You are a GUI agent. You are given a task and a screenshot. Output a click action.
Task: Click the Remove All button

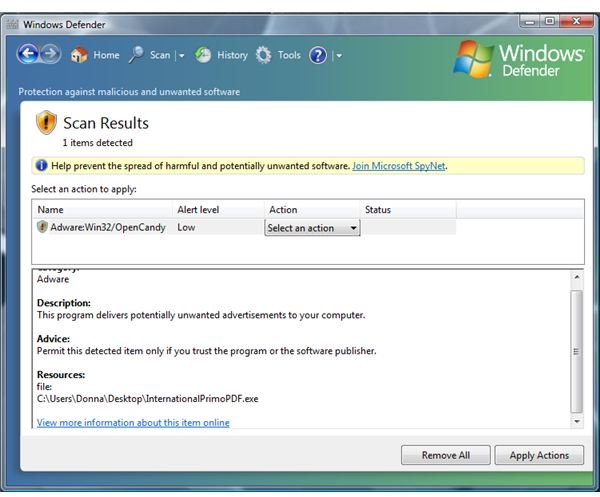(445, 455)
